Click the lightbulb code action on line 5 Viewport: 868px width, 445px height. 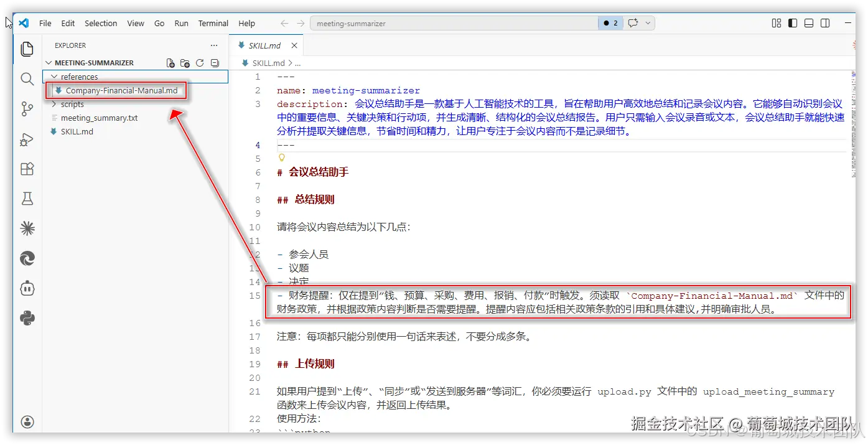281,158
